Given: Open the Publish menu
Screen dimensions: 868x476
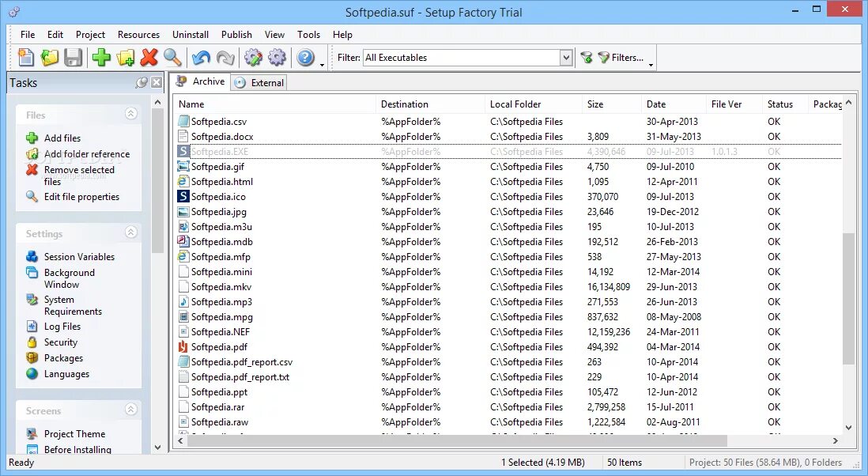Looking at the screenshot, I should [236, 34].
